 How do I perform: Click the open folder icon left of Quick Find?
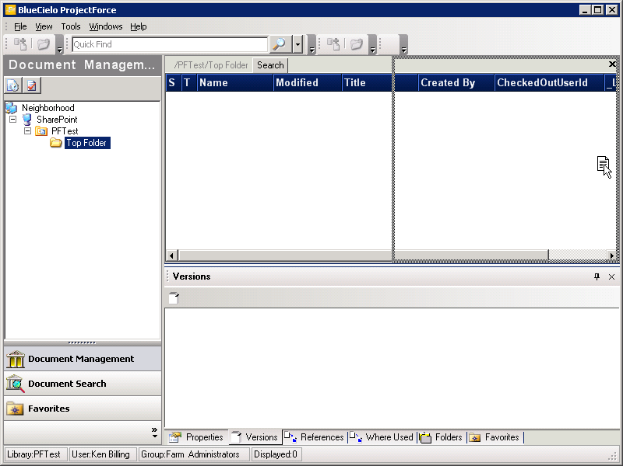[x=44, y=44]
